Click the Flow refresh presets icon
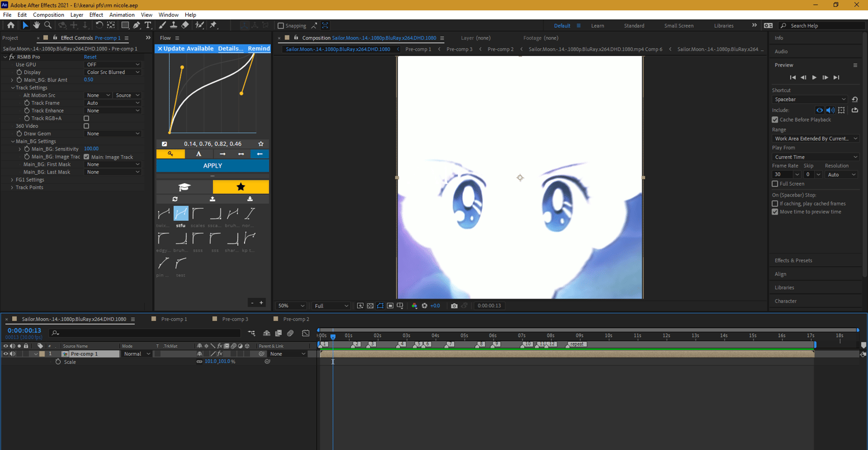The image size is (868, 450). tap(175, 199)
